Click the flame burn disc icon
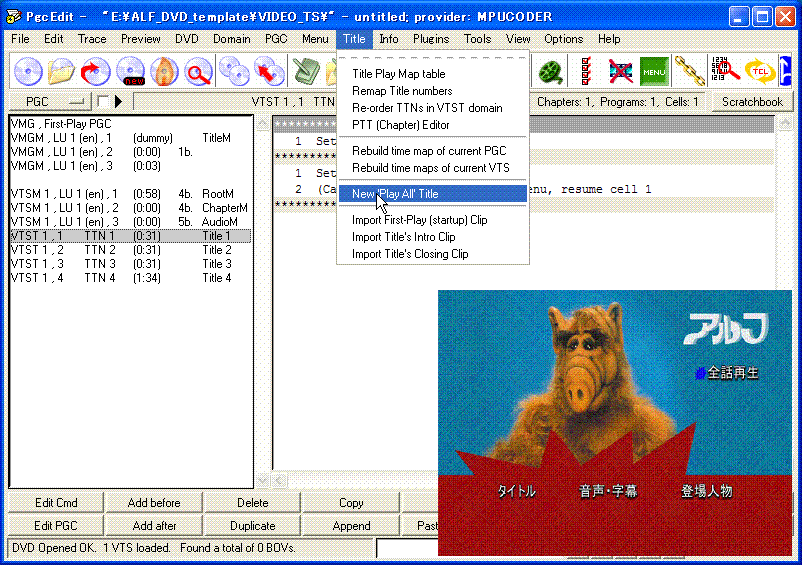 [x=164, y=71]
